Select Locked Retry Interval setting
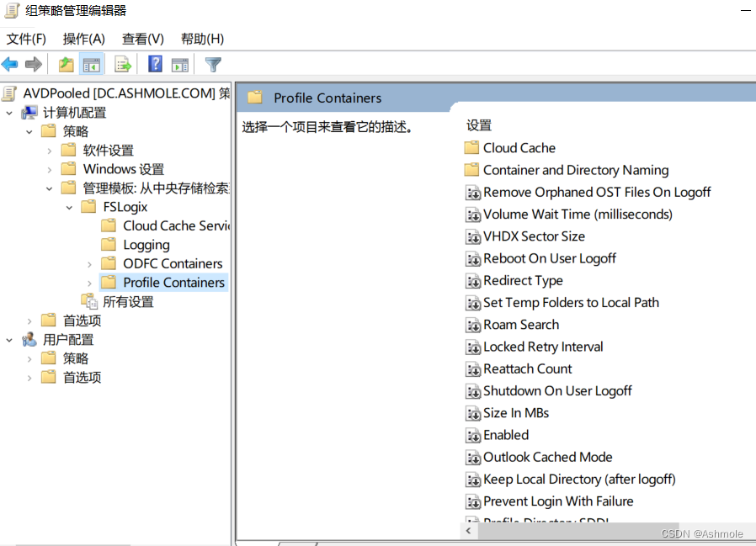The height and width of the screenshot is (546, 756). (x=543, y=347)
